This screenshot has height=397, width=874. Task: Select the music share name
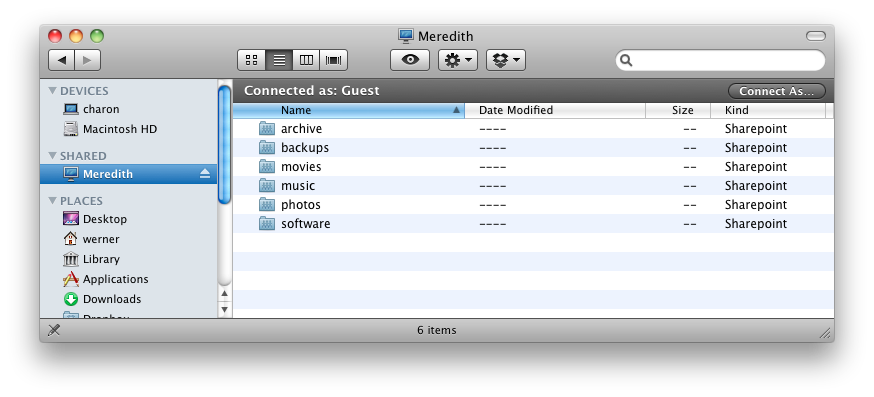point(298,186)
